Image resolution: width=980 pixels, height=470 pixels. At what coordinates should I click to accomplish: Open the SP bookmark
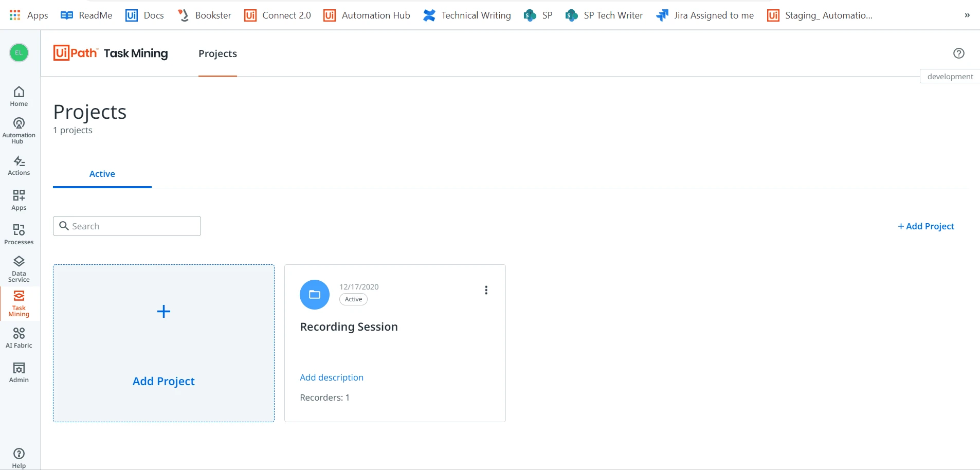[538, 15]
